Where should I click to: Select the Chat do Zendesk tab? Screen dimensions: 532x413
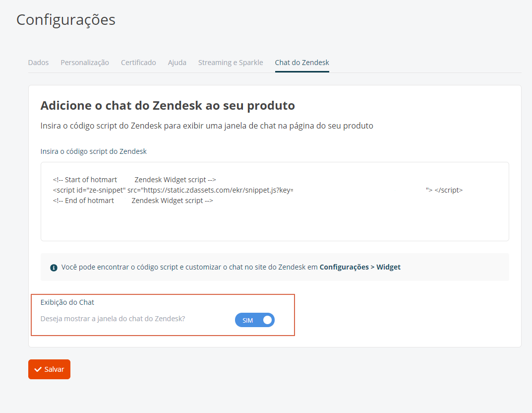point(302,63)
